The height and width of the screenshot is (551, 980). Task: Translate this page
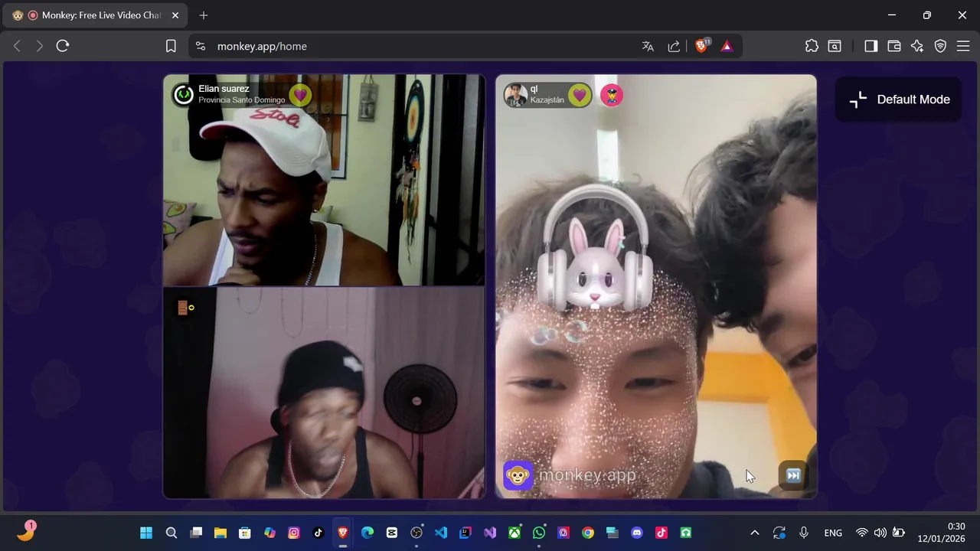point(648,46)
